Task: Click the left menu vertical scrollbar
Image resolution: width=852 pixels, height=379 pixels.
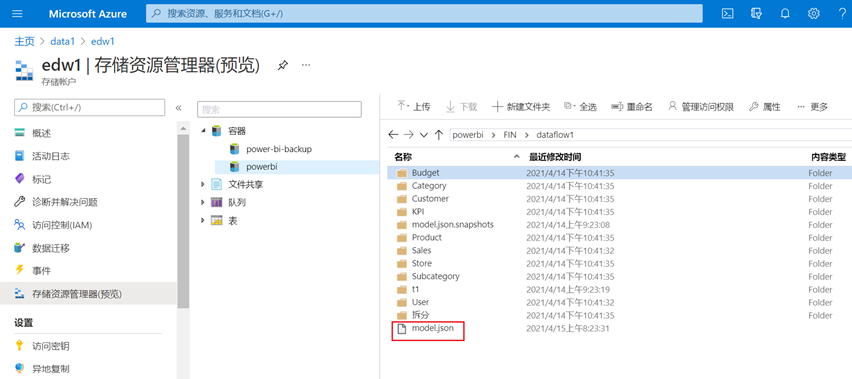Action: point(183,222)
